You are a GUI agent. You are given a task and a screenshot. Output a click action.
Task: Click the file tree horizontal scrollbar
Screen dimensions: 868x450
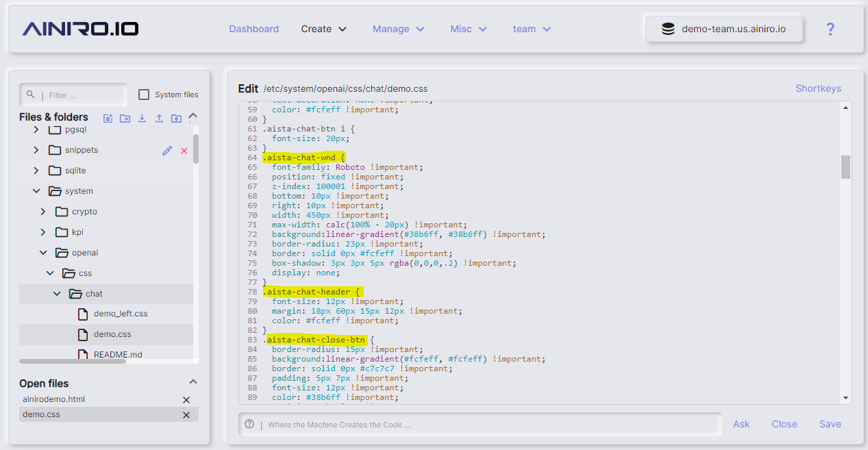[x=73, y=361]
